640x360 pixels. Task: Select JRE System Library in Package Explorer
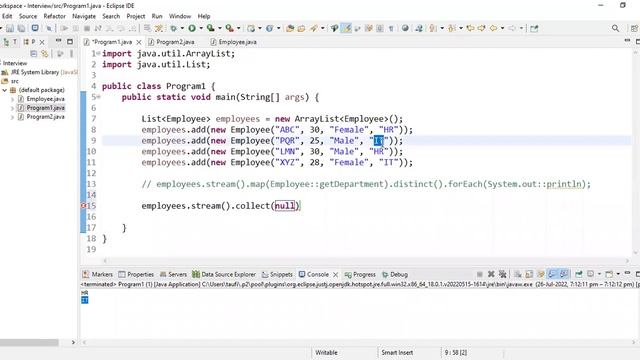(40, 72)
